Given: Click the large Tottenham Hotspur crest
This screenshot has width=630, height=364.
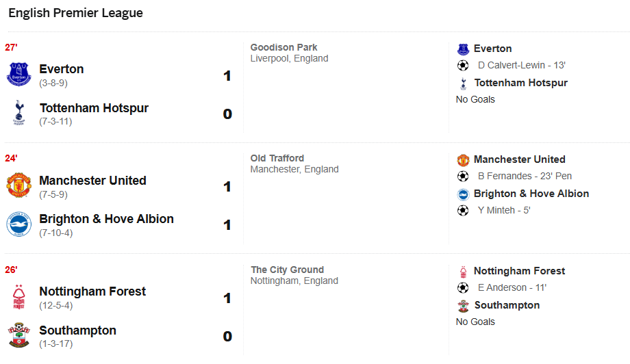Looking at the screenshot, I should point(18,113).
